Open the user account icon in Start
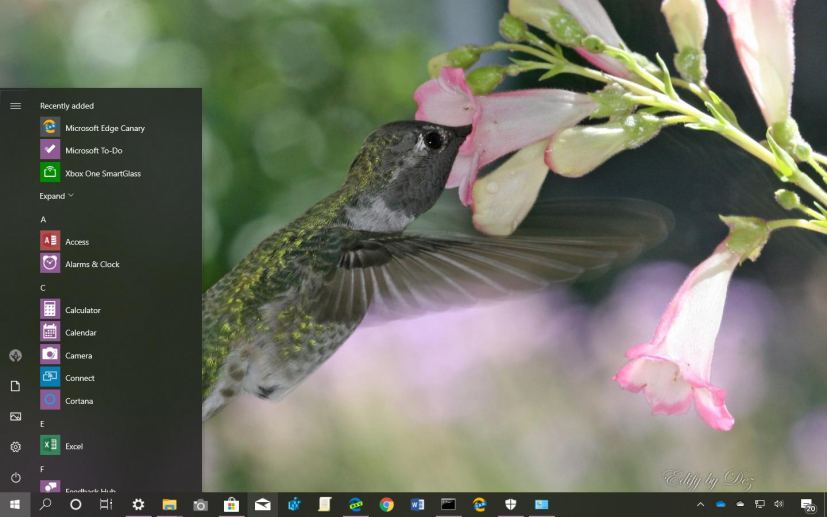 click(15, 356)
